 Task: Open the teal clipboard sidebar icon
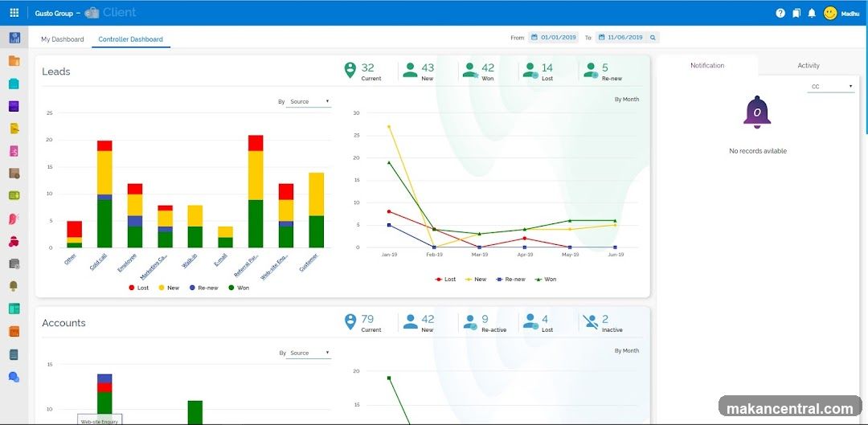pos(14,84)
